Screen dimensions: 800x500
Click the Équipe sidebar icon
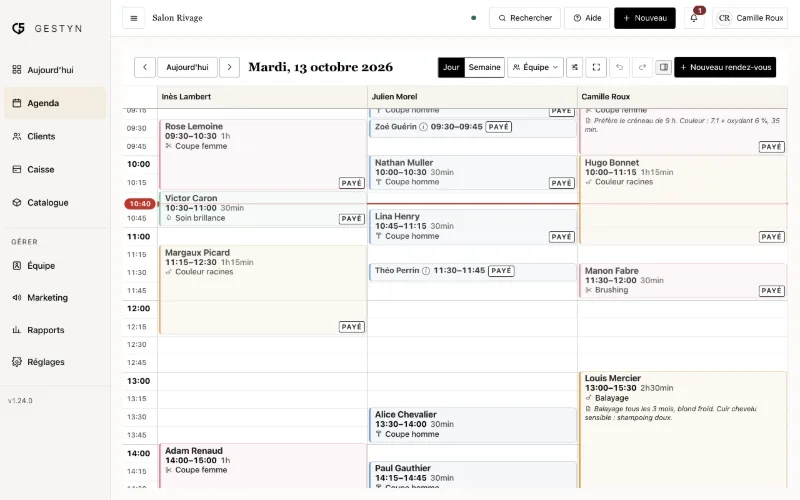[x=17, y=266]
